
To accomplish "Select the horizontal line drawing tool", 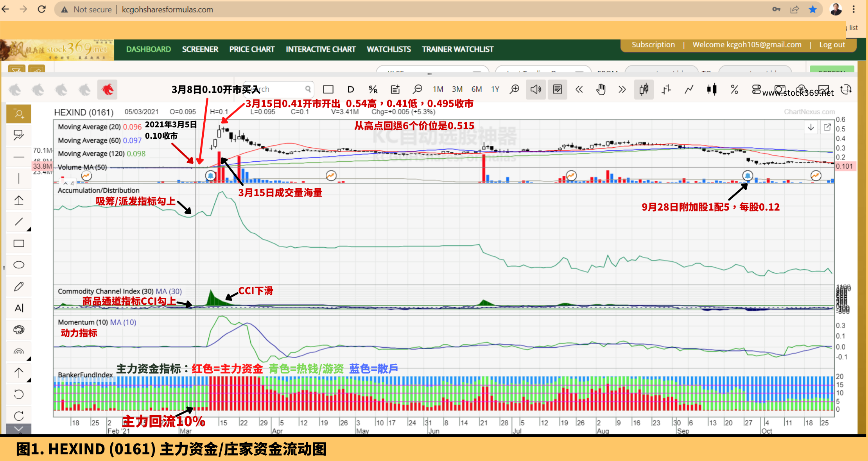I will [x=19, y=157].
